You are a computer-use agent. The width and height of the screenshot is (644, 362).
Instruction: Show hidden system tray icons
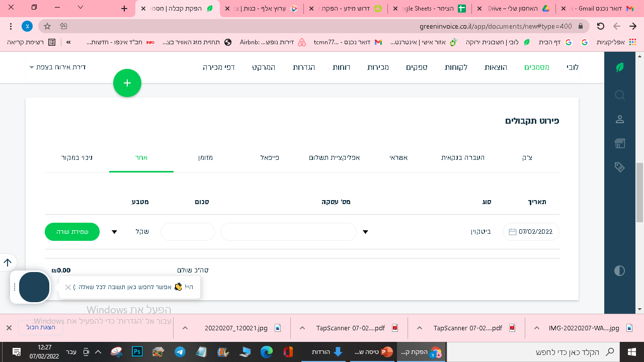[98, 352]
